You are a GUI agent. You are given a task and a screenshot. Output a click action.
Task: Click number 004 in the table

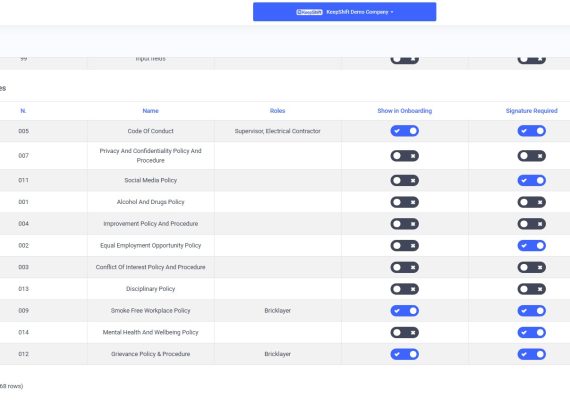tap(23, 224)
